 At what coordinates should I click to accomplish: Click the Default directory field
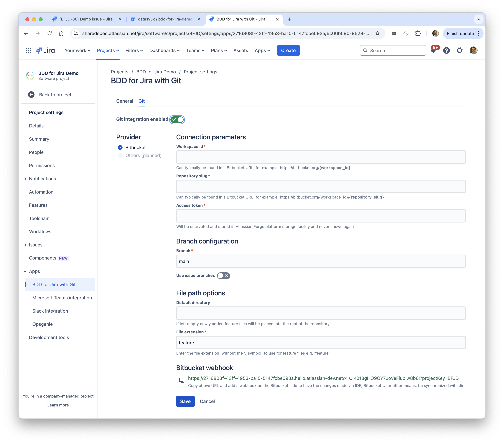click(321, 313)
